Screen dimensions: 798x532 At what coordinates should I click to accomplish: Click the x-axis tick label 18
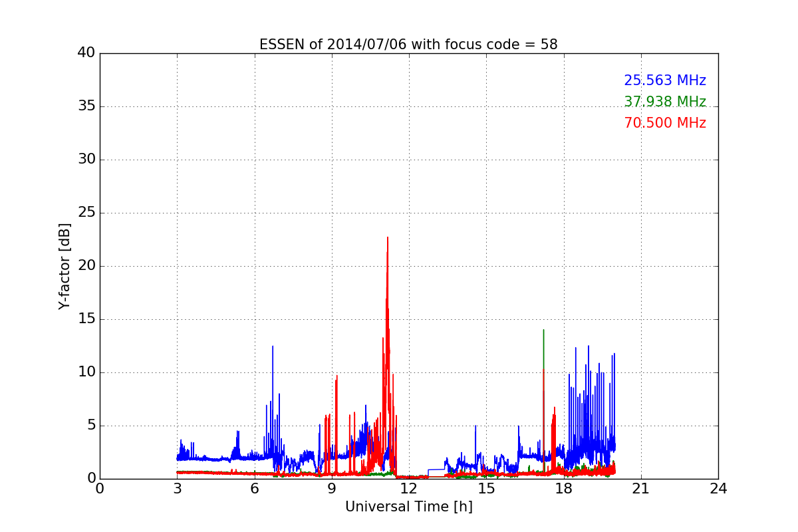tap(563, 488)
